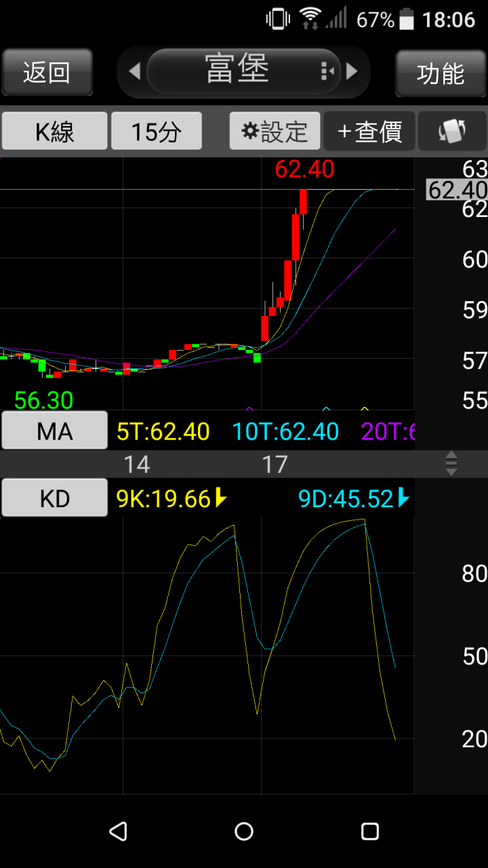Open the 富堡 stock selector
This screenshot has width=488, height=868.
[x=244, y=71]
